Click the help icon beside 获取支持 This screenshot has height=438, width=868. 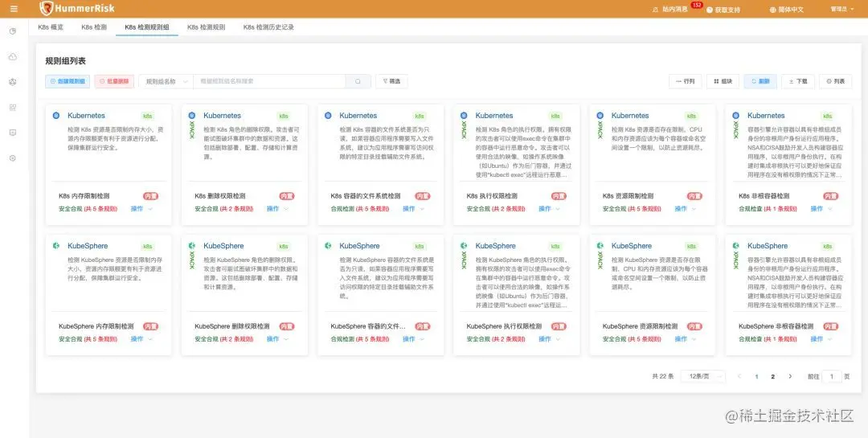pos(710,10)
